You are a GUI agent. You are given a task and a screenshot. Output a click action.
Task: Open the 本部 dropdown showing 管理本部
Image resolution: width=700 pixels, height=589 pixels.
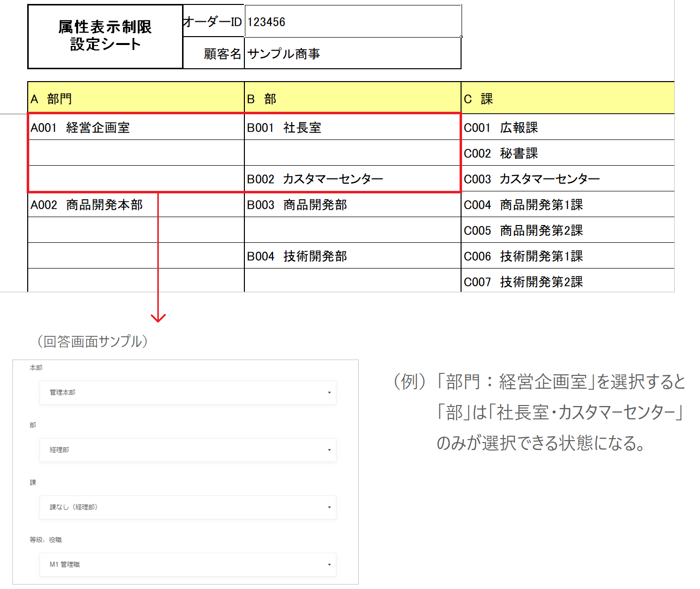[187, 393]
